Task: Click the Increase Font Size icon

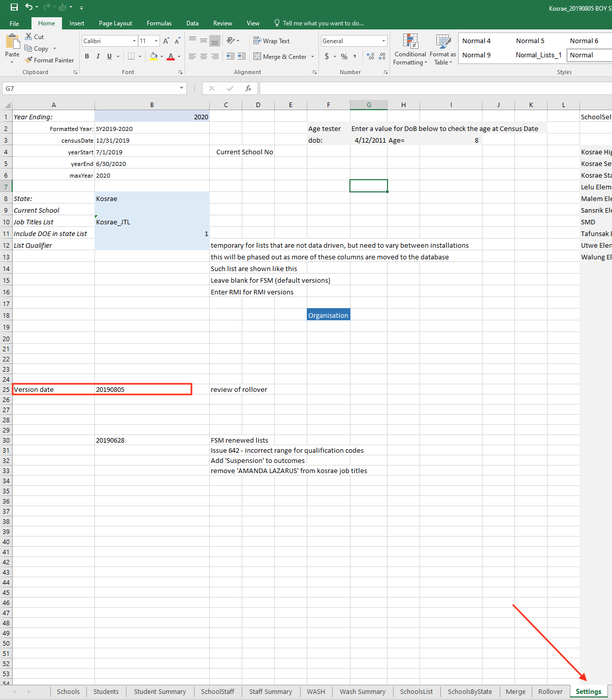Action: click(x=166, y=41)
